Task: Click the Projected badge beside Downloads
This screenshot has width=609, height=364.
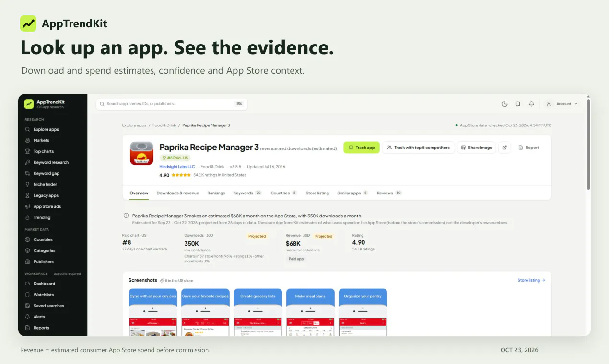Action: click(x=257, y=236)
